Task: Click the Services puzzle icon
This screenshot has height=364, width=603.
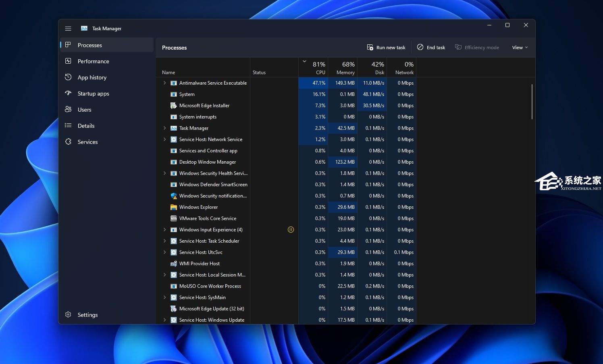Action: [68, 142]
